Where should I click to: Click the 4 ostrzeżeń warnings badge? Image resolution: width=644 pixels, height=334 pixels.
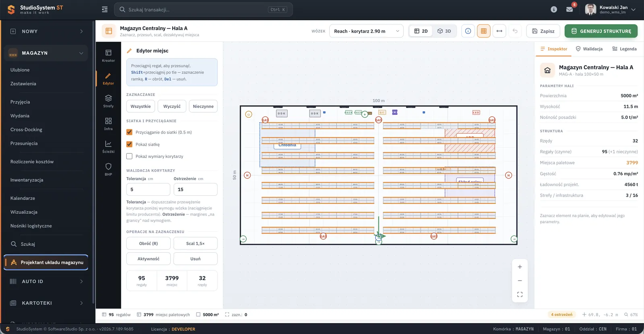[x=562, y=315]
